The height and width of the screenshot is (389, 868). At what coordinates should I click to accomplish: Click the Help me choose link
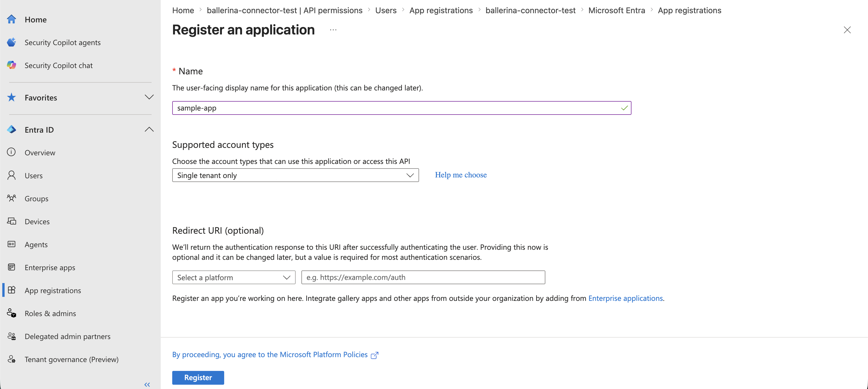point(461,175)
